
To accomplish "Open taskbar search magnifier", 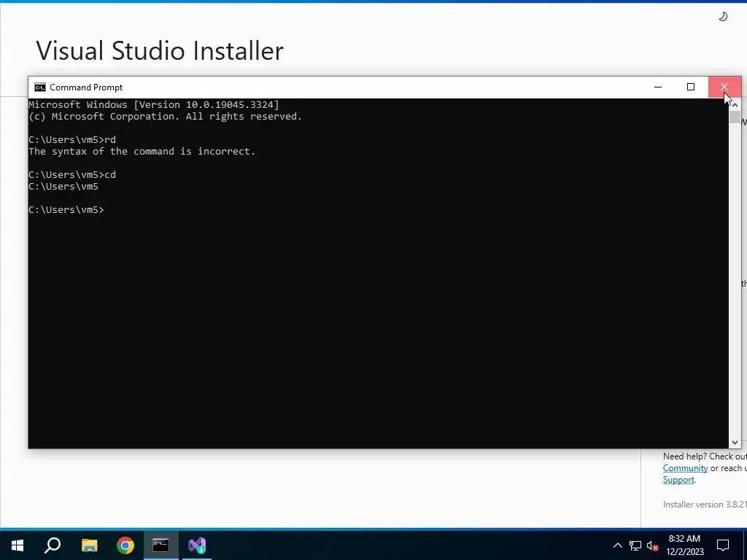I will click(x=53, y=545).
